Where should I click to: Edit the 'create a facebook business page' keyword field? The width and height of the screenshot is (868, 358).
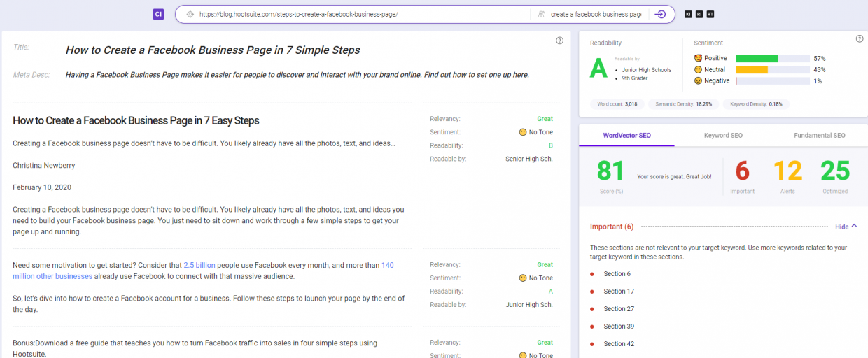click(596, 14)
